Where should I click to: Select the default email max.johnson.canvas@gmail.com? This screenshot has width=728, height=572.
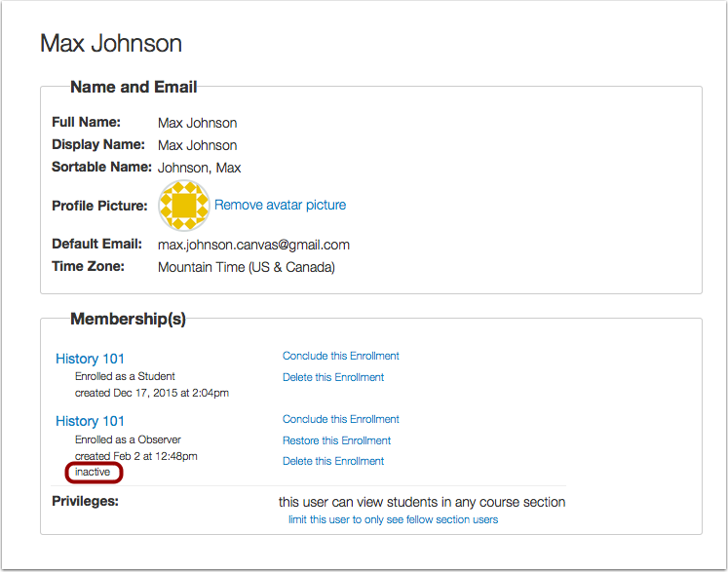(253, 245)
